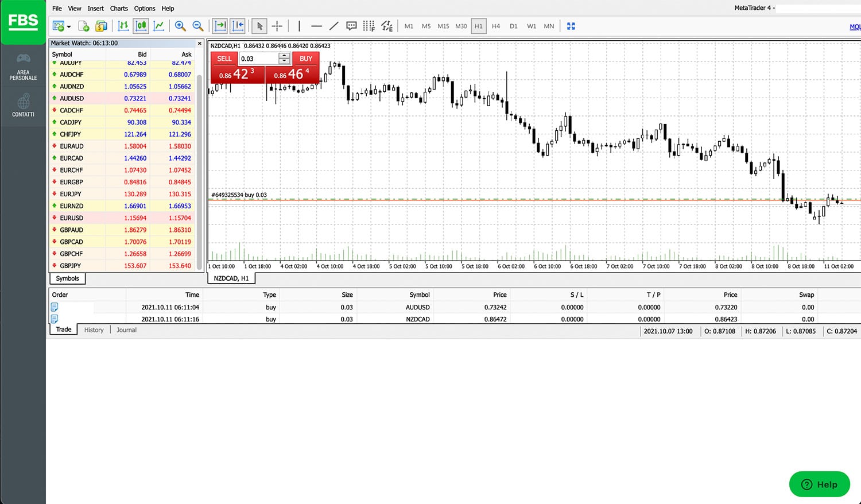Image resolution: width=861 pixels, height=504 pixels.
Task: Set timeframe to M5
Action: (x=426, y=26)
